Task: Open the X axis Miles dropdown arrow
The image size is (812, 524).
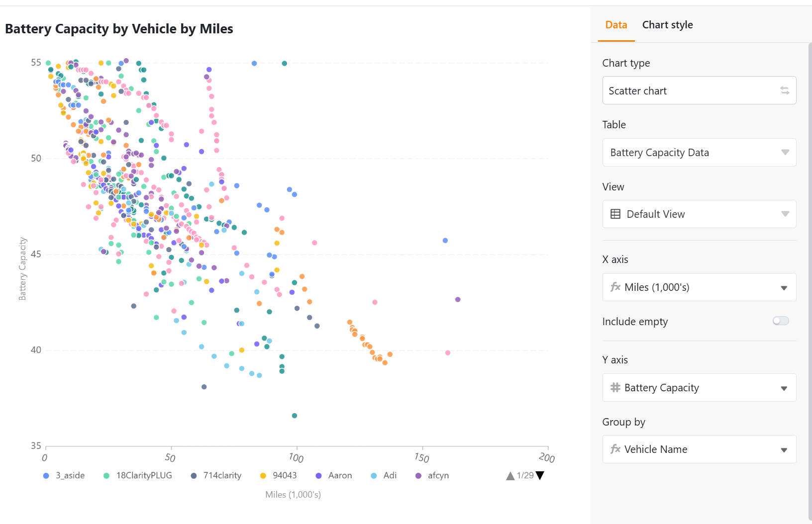Action: [784, 288]
